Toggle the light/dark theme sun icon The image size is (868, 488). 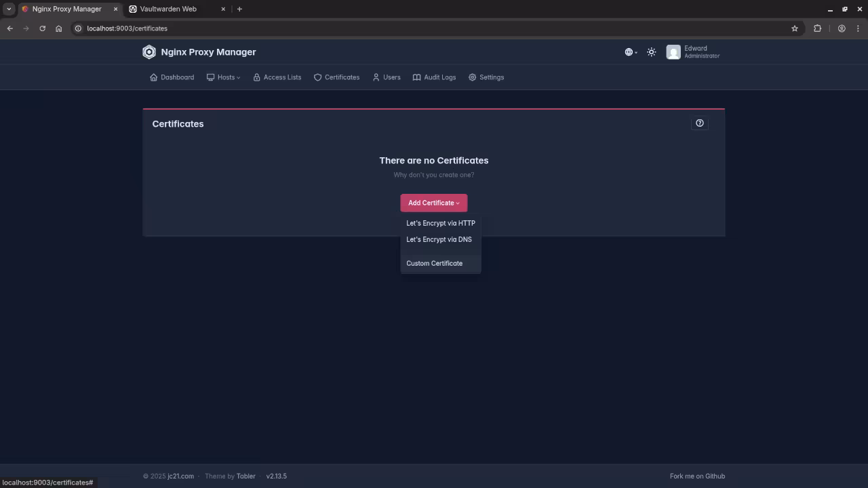tap(651, 52)
